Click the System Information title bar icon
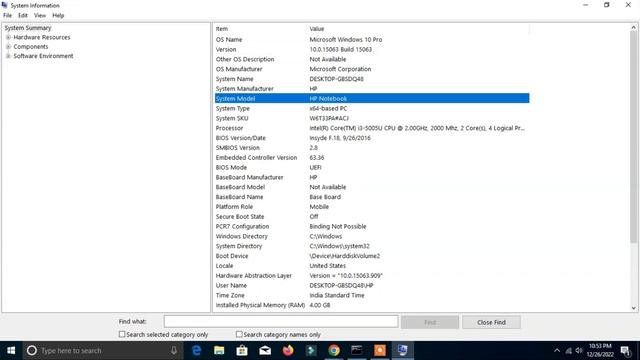Image resolution: width=640 pixels, height=360 pixels. coord(4,5)
